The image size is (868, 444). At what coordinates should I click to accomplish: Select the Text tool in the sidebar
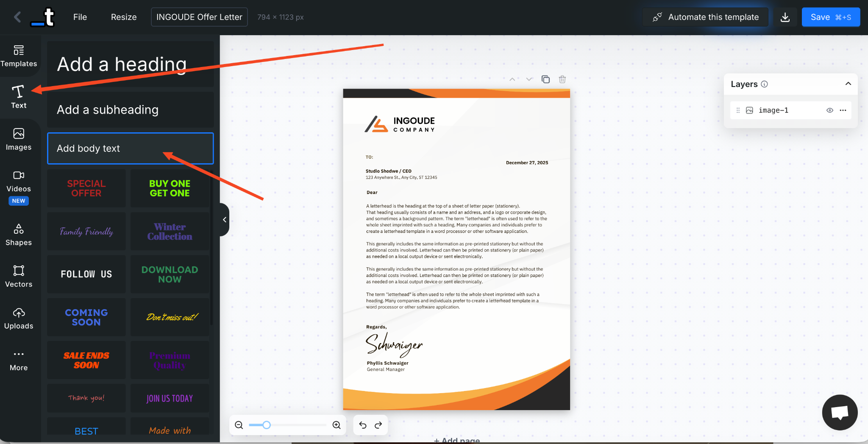tap(19, 97)
